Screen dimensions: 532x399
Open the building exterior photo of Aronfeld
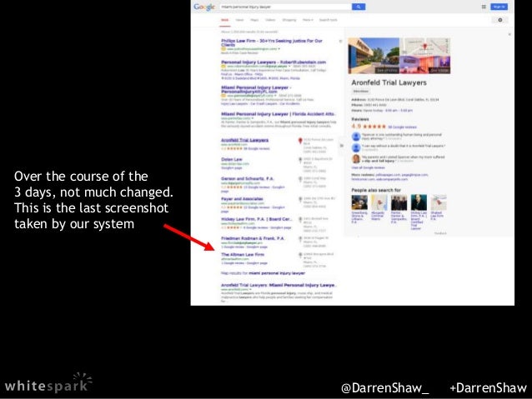tap(374, 56)
